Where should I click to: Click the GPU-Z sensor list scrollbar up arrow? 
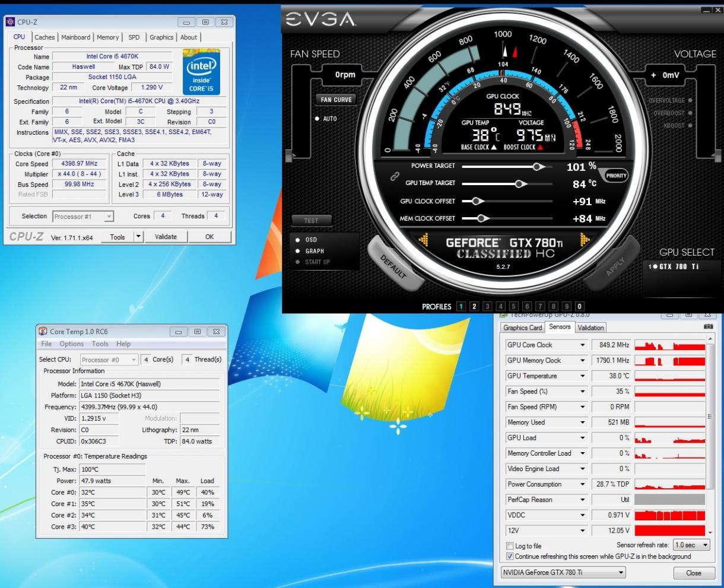(710, 340)
